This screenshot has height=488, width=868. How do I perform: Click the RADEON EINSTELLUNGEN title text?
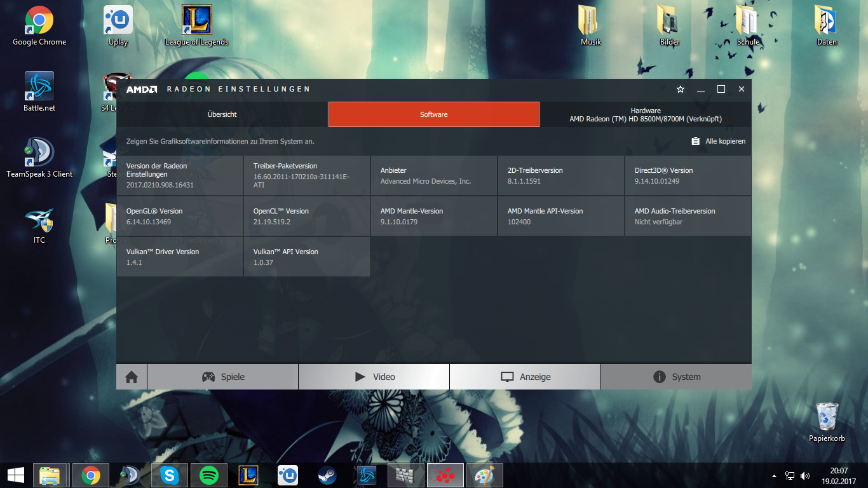pyautogui.click(x=238, y=90)
